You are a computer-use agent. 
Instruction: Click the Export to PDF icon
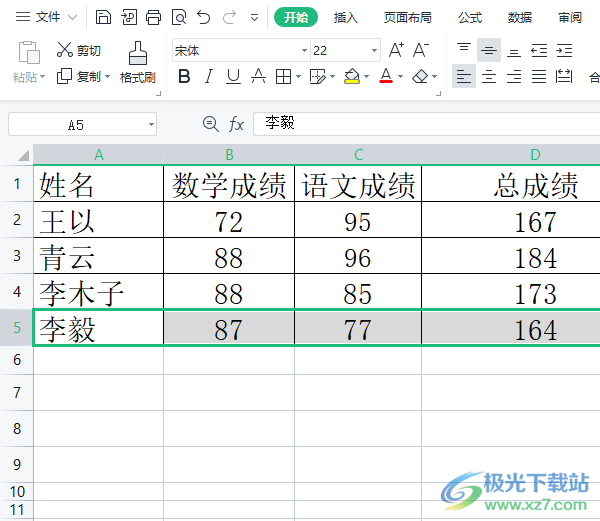coord(129,17)
